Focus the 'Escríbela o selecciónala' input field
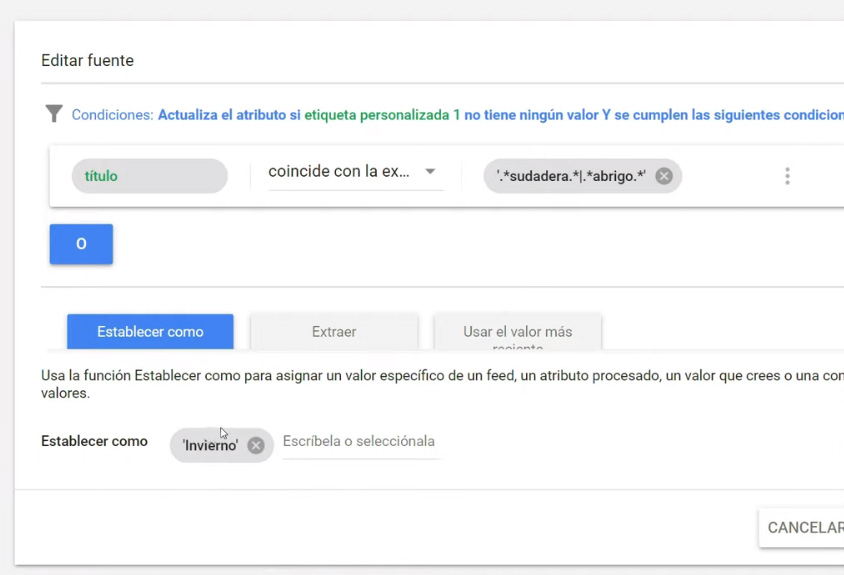Image resolution: width=844 pixels, height=575 pixels. click(361, 442)
